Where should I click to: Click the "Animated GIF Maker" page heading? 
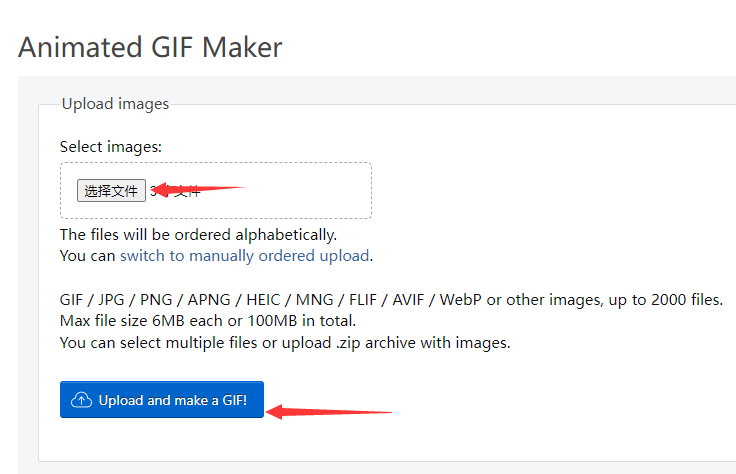(150, 47)
